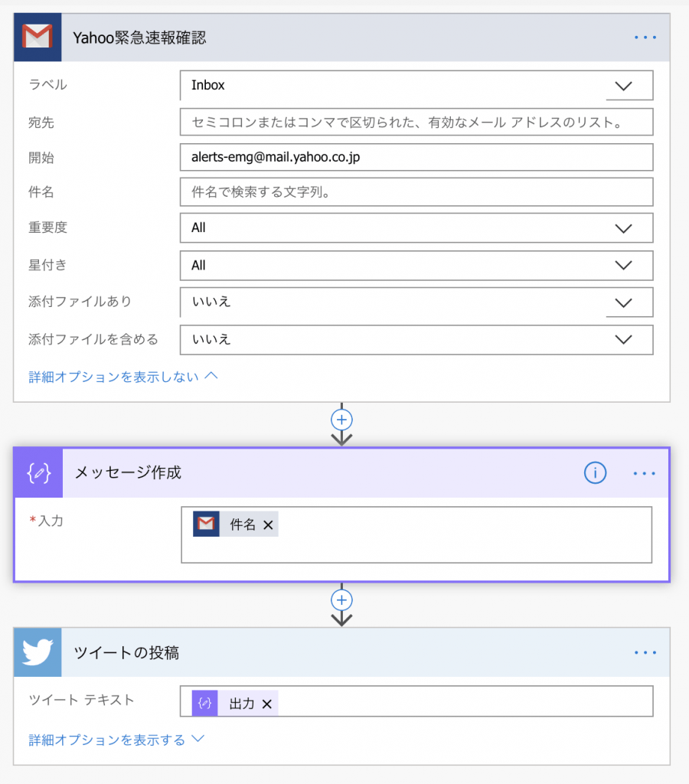Expand the 重要度 dropdown

(623, 228)
